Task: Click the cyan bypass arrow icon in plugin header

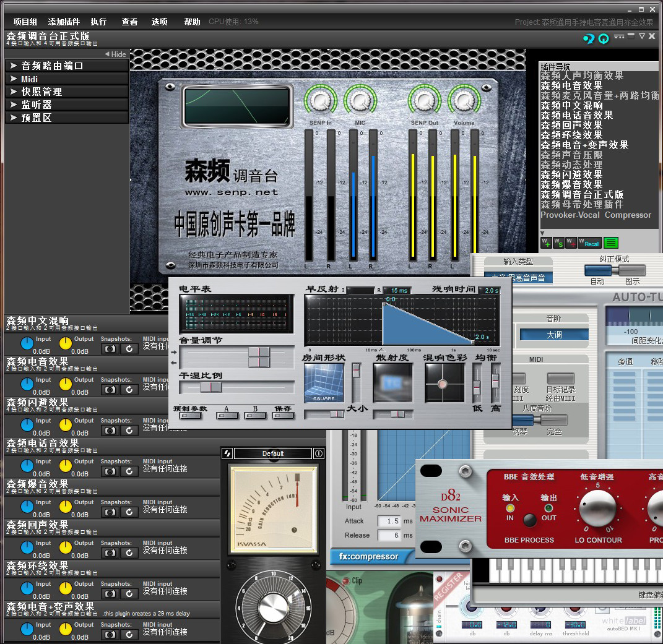Action: click(x=589, y=39)
